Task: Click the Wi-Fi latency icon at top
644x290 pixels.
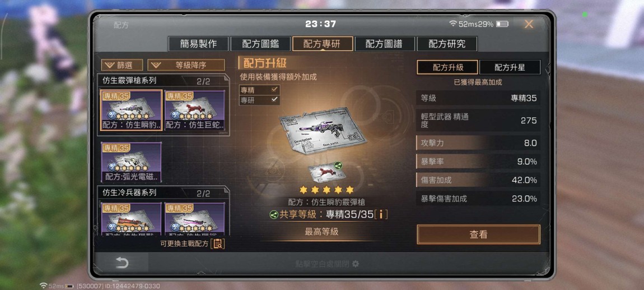Action: pos(453,24)
